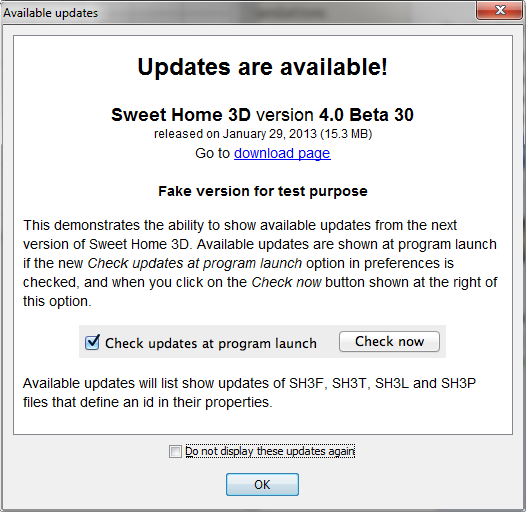Image resolution: width=526 pixels, height=512 pixels.
Task: Click the Do not display these updates label text
Action: pos(270,451)
